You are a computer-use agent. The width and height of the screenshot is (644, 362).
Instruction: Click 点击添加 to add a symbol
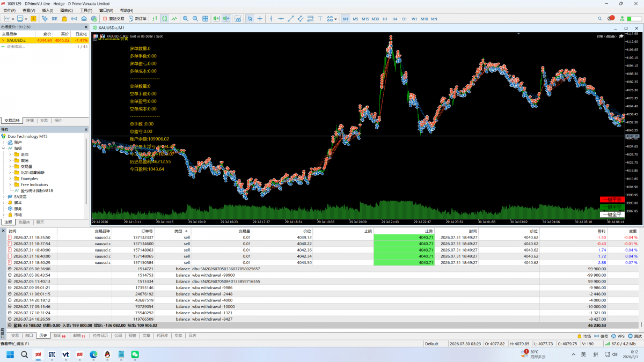coord(15,47)
